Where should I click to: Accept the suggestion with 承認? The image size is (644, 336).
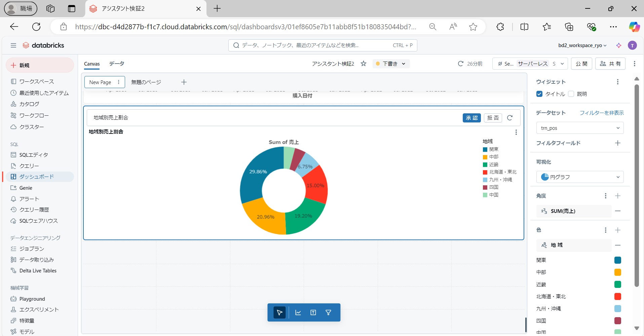pos(471,118)
